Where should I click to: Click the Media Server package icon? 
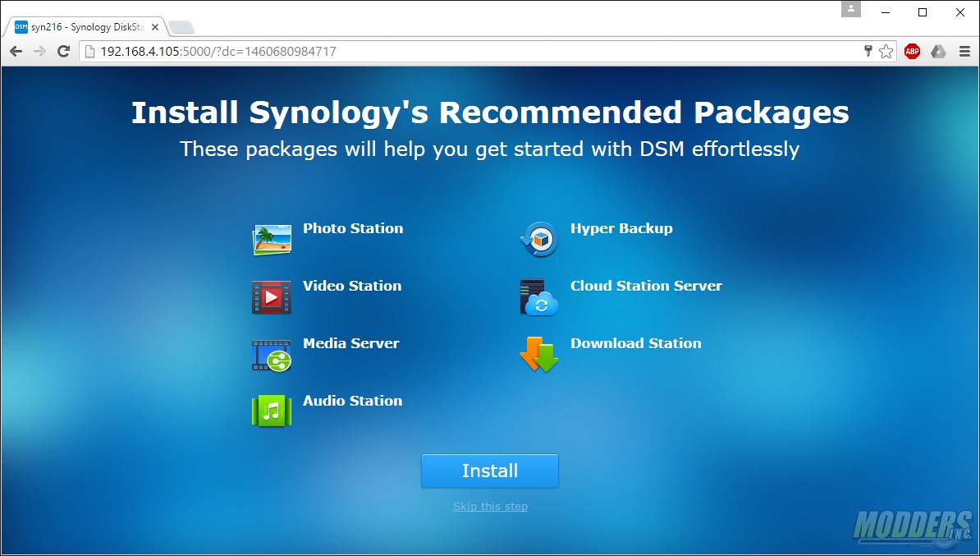(272, 355)
